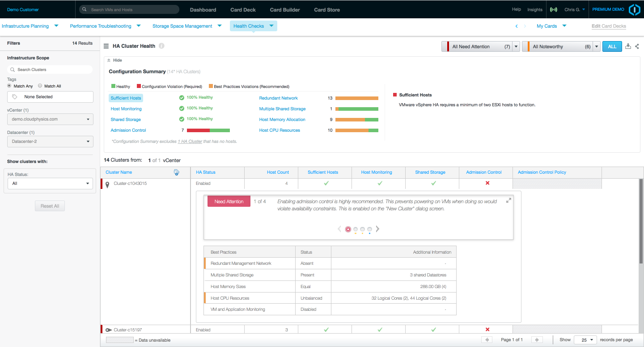This screenshot has height=347, width=644.
Task: Click the share icon near ALL button
Action: pos(637,46)
